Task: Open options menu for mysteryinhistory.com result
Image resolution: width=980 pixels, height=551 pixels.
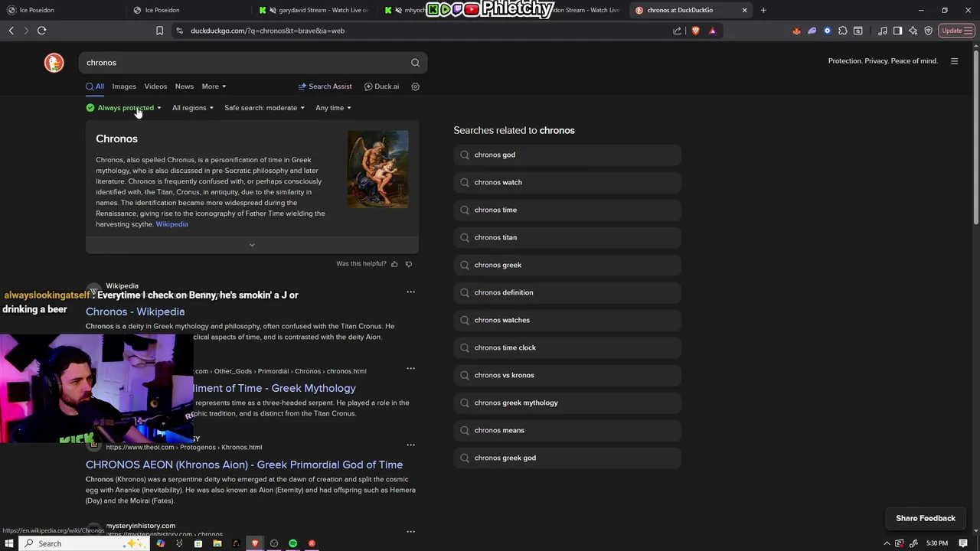Action: coord(411,531)
